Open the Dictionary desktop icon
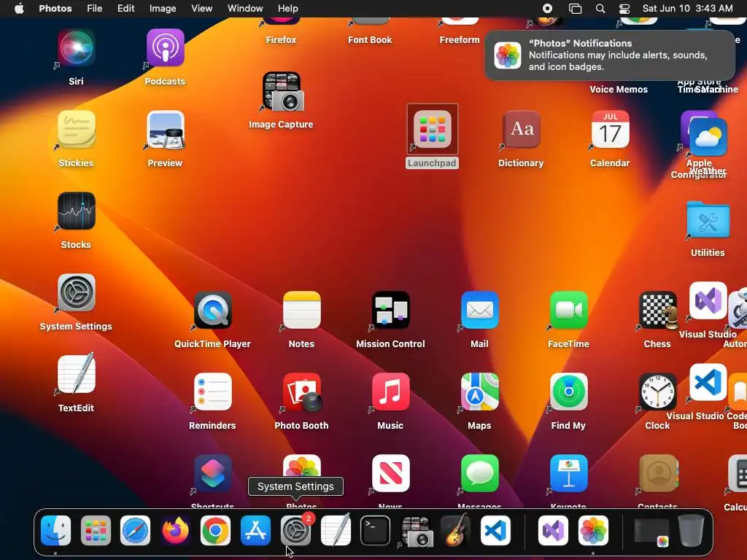The image size is (747, 560). click(521, 129)
